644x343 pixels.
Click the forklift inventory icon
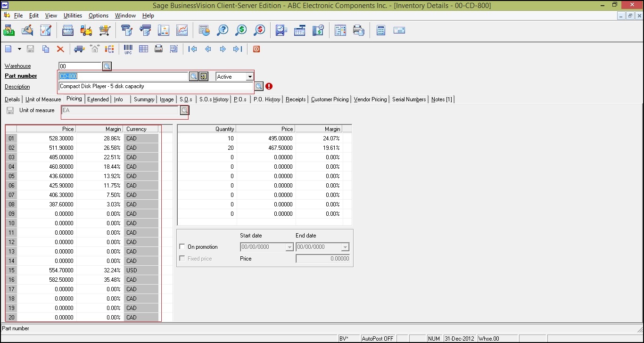tap(86, 31)
